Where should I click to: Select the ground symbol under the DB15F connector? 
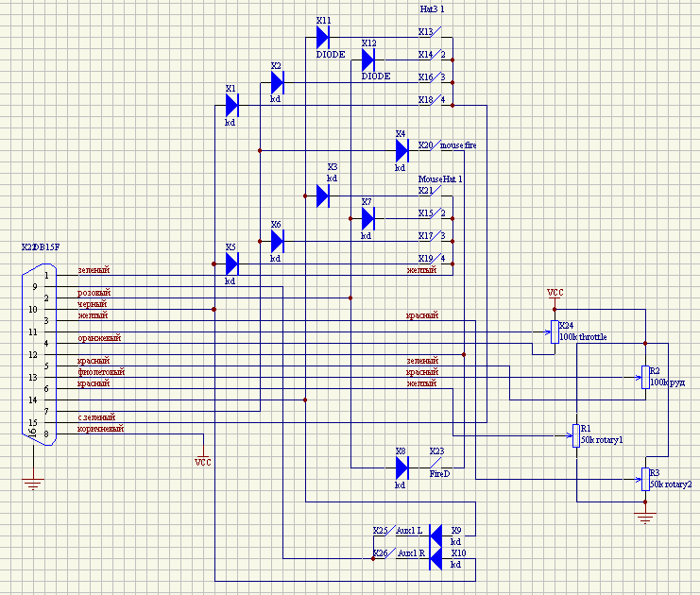[x=33, y=484]
